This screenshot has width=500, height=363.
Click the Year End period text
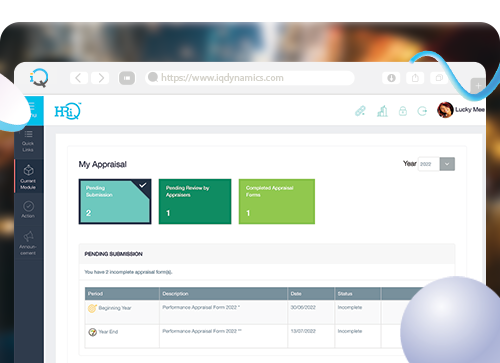(108, 332)
